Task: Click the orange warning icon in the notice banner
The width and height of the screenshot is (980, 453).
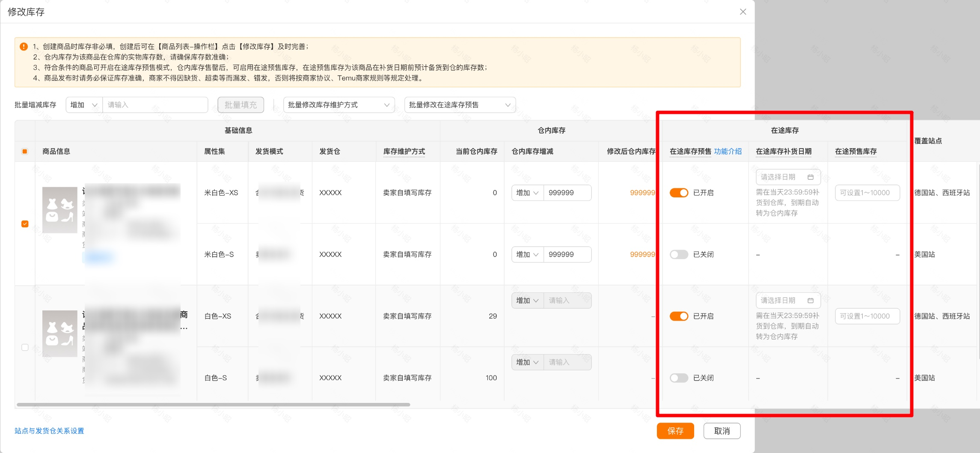Action: coord(24,45)
